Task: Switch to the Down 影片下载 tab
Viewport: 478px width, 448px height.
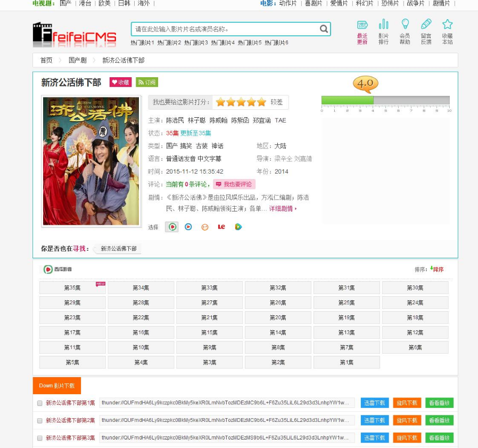Action: pos(57,386)
